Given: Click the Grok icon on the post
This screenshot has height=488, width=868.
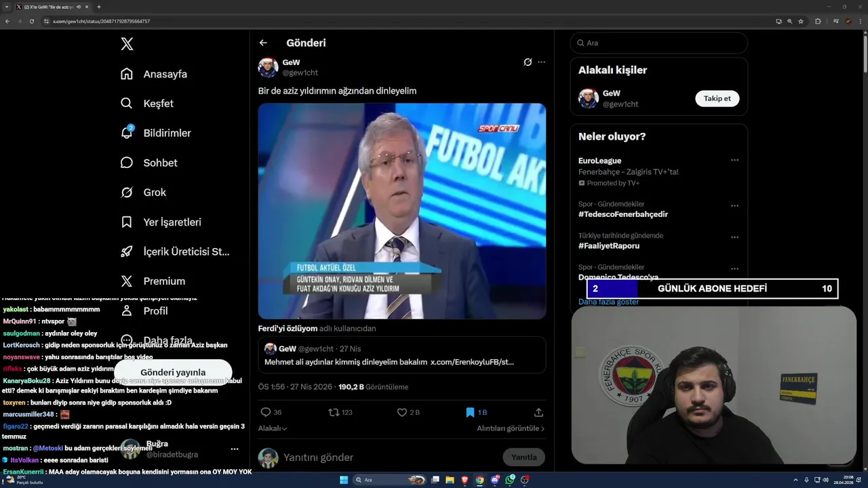Looking at the screenshot, I should point(528,62).
